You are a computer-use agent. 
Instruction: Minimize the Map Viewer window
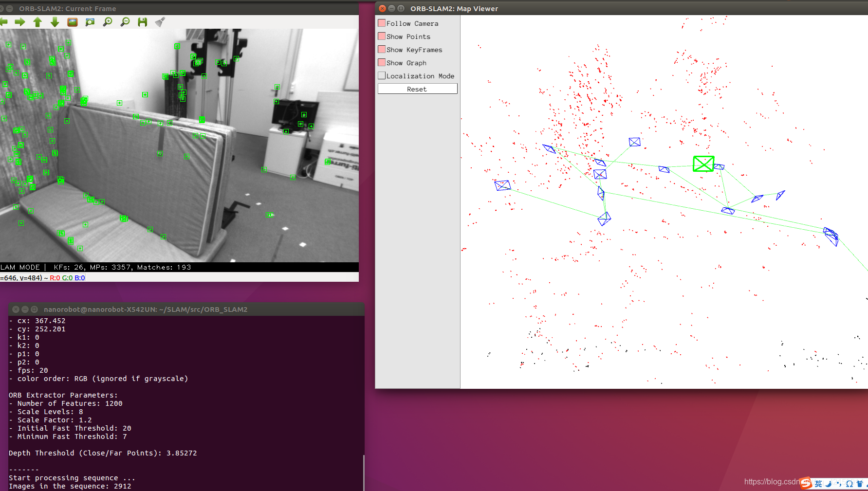tap(392, 8)
